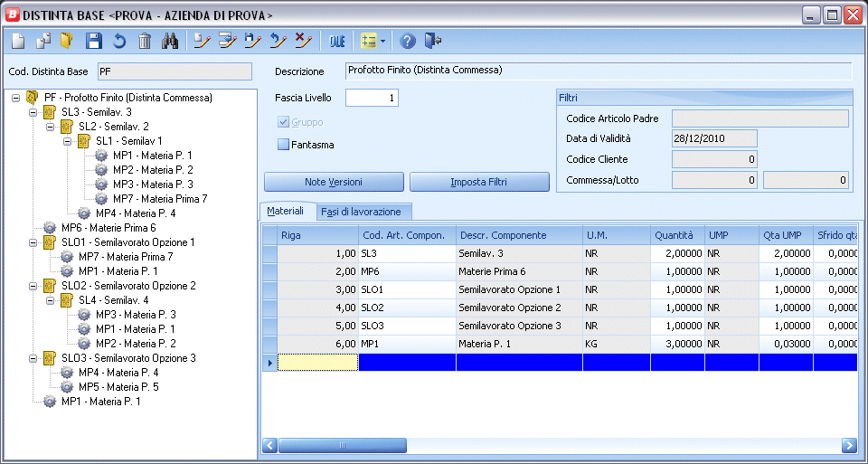Click the gear icon beside MP4 under SL2
The width and height of the screenshot is (868, 464).
coord(84,213)
